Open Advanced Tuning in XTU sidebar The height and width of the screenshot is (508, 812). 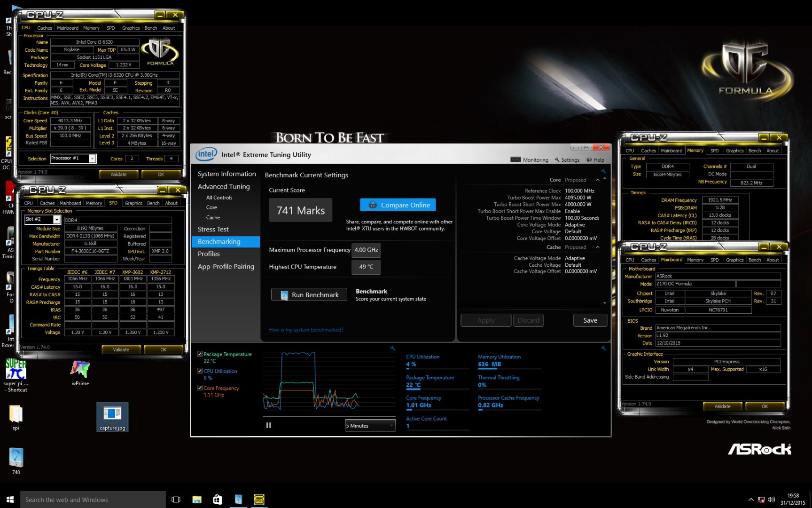[224, 186]
